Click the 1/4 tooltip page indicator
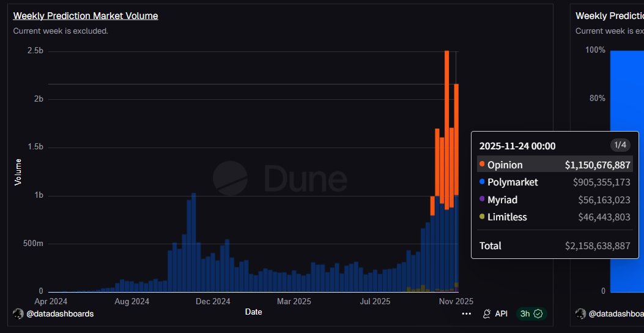 click(x=620, y=145)
